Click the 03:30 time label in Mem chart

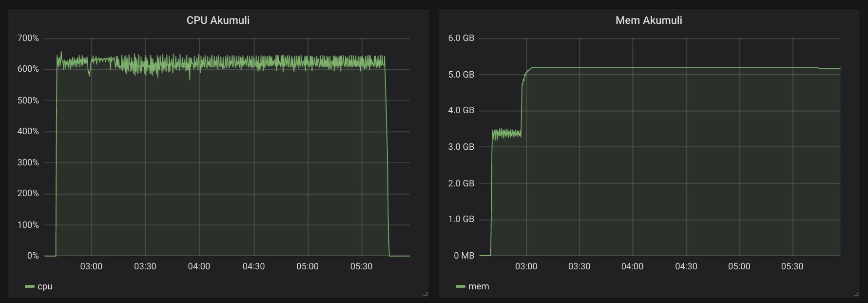[579, 266]
